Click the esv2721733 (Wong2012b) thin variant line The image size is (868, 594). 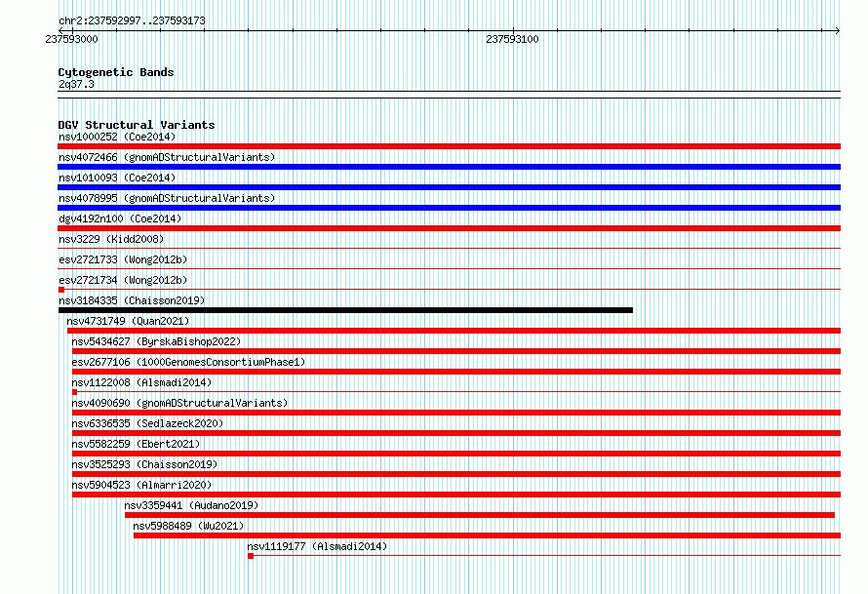(449, 268)
